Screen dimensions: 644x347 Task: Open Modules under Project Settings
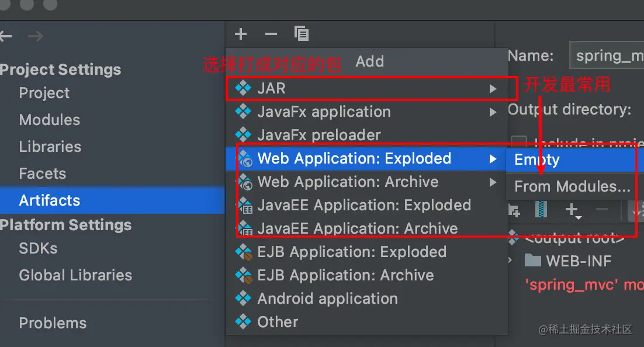coord(49,120)
